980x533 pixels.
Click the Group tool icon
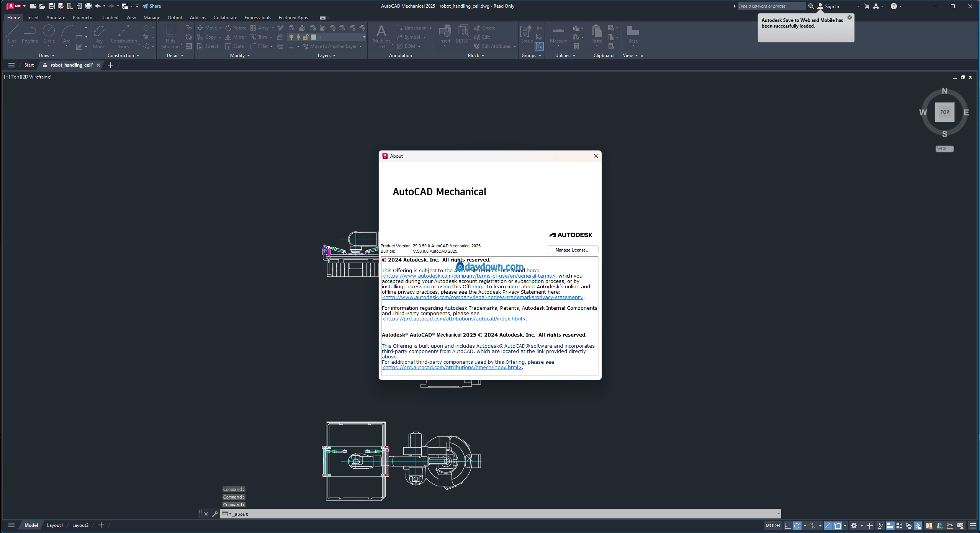click(527, 34)
